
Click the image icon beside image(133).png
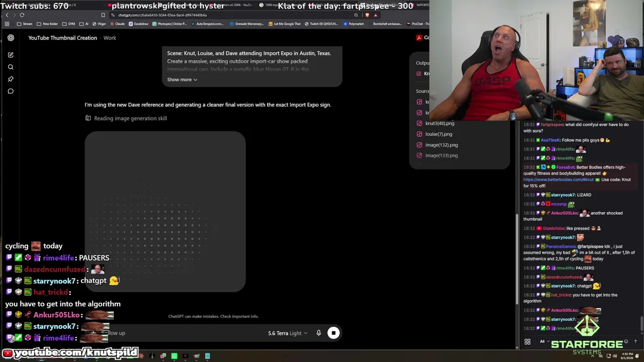(x=420, y=155)
